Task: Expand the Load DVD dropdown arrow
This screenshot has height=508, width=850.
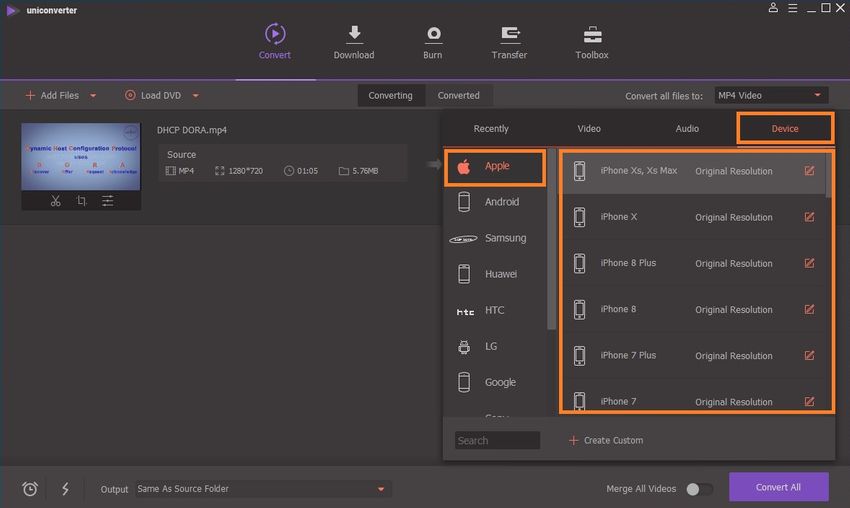Action: (196, 95)
